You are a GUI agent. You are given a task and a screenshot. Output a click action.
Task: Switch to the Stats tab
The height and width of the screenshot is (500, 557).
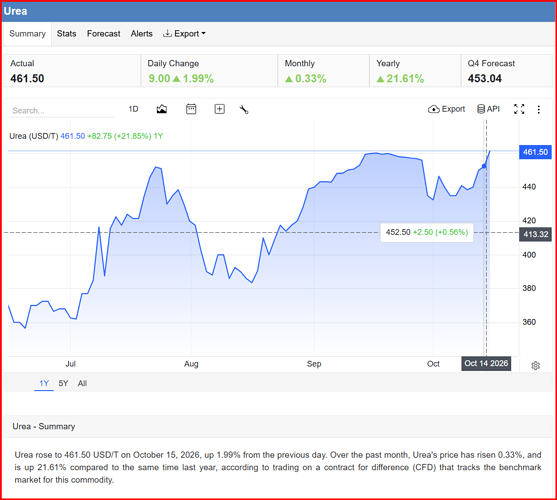(66, 33)
